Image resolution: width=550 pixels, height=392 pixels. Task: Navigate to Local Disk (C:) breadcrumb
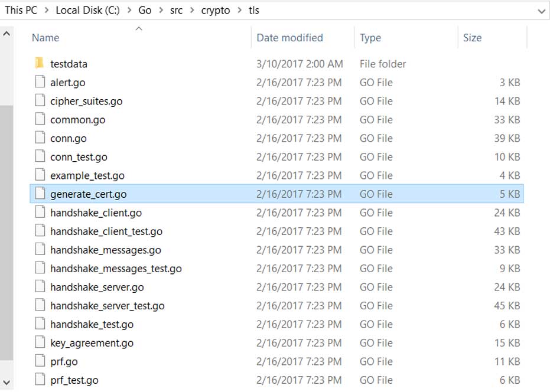point(87,10)
